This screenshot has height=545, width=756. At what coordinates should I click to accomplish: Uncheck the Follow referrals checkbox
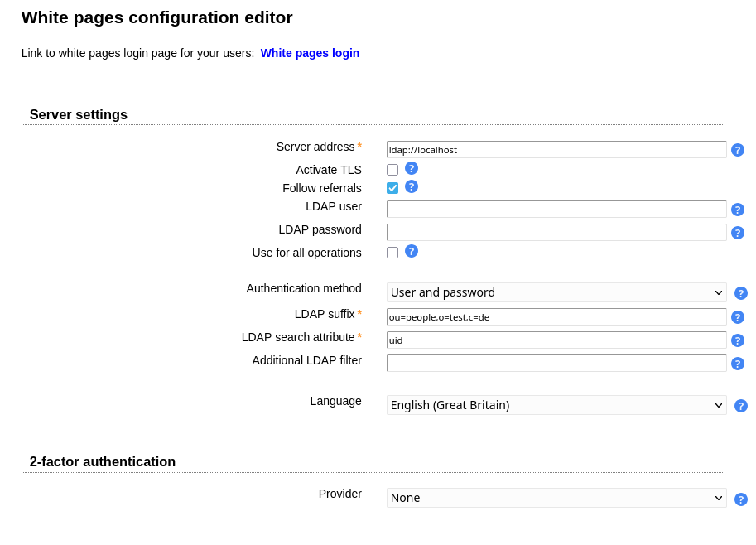[x=392, y=188]
